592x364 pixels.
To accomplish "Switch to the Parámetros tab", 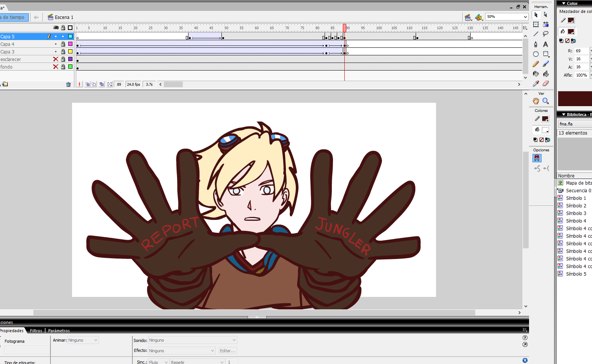I will pyautogui.click(x=59, y=331).
